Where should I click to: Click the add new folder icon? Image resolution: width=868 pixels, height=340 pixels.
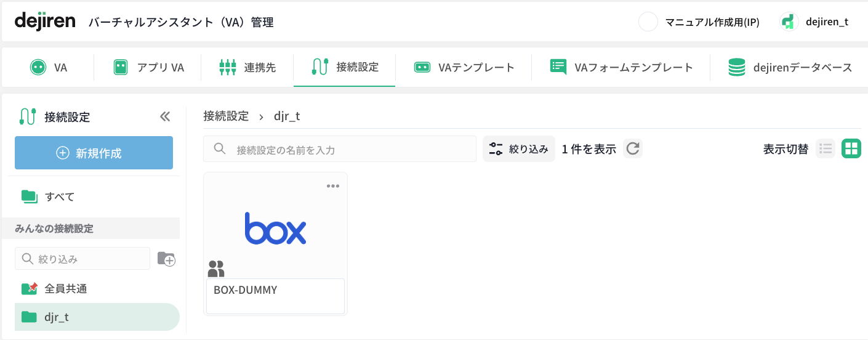[166, 259]
